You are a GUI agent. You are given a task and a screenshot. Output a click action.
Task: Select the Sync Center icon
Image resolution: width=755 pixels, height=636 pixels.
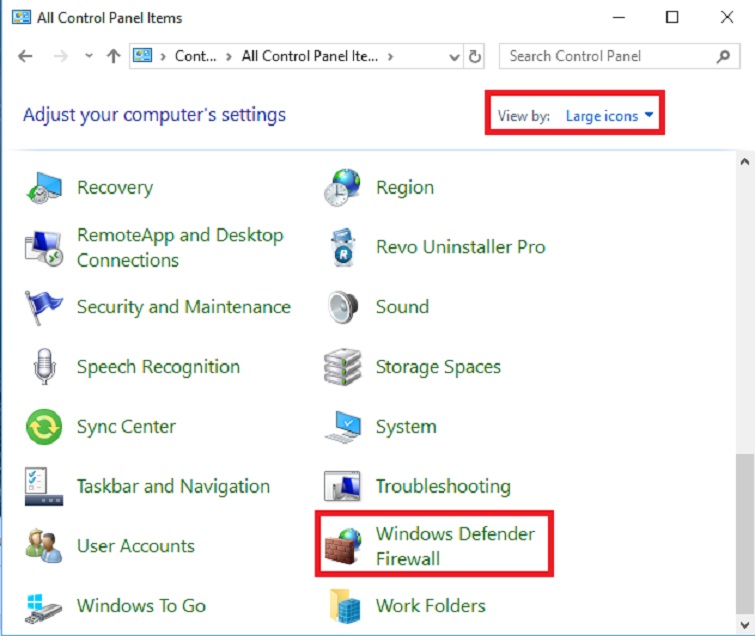43,427
